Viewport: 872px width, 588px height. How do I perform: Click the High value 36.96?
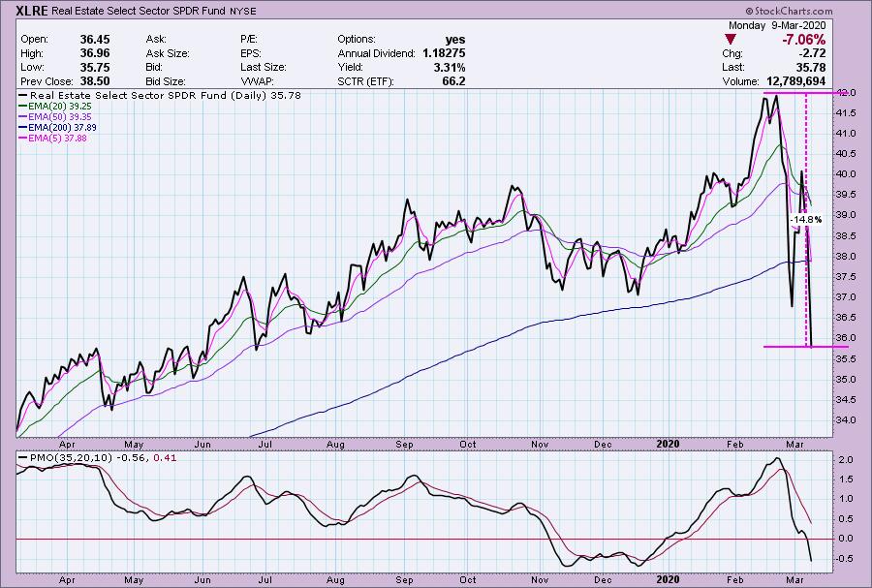[x=95, y=53]
